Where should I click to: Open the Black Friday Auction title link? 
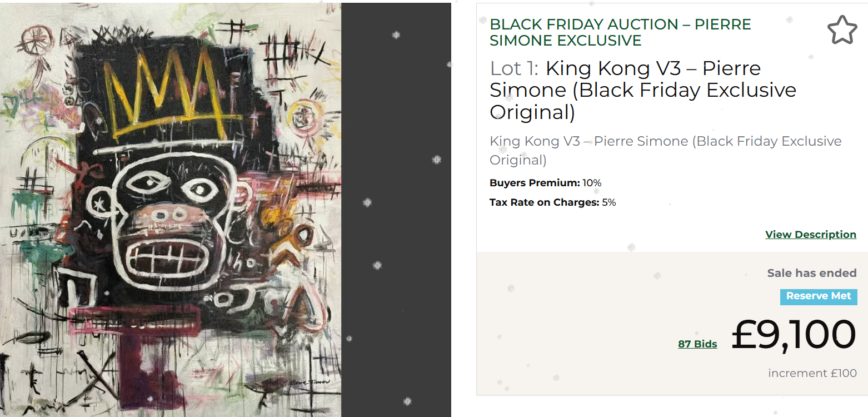[x=620, y=32]
